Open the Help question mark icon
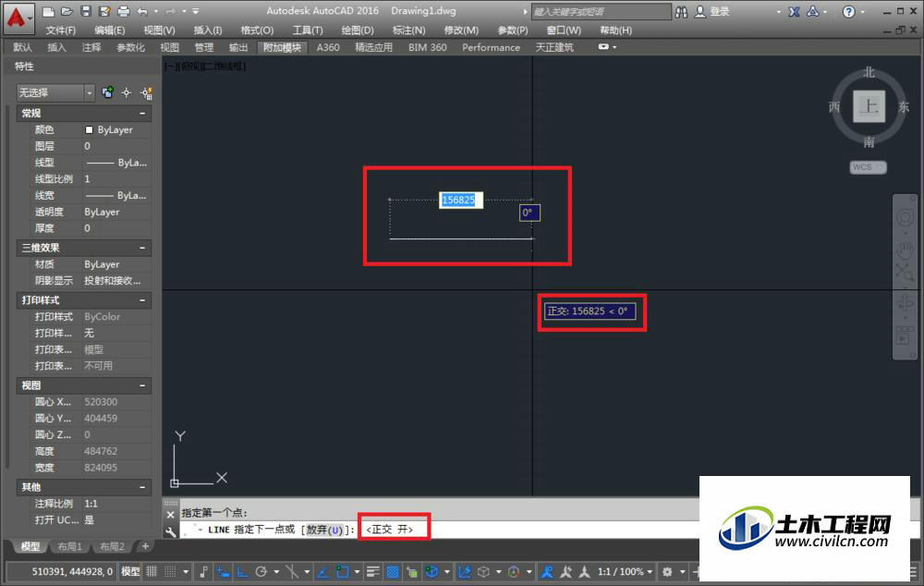 click(848, 12)
